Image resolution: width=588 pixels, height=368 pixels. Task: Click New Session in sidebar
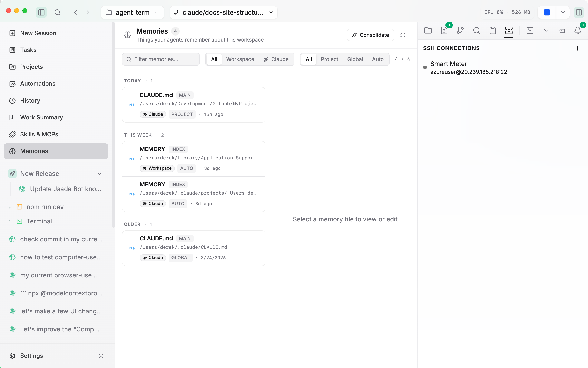coord(56,33)
